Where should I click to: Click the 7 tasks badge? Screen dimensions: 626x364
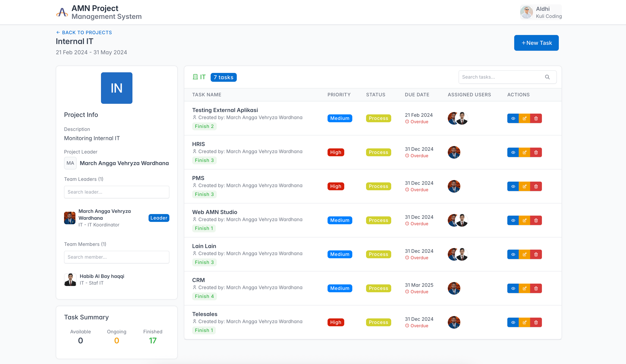[223, 77]
